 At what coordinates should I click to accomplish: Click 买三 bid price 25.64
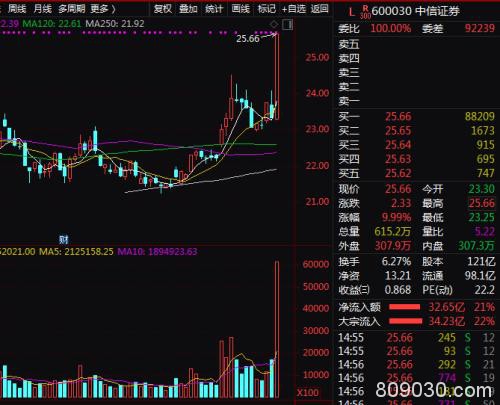pos(398,145)
